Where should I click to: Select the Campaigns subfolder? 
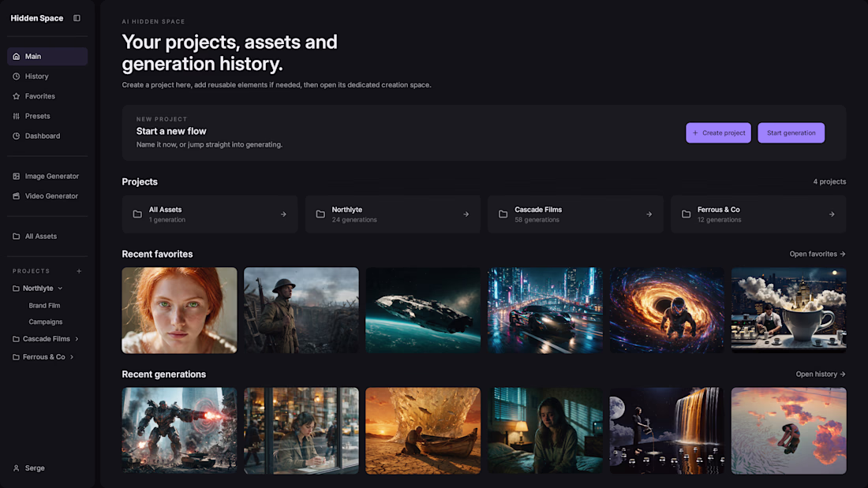point(46,322)
